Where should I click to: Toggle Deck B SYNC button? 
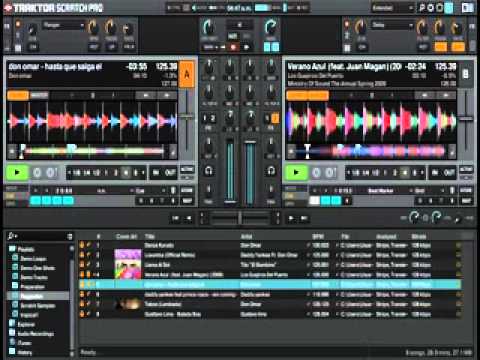297,96
